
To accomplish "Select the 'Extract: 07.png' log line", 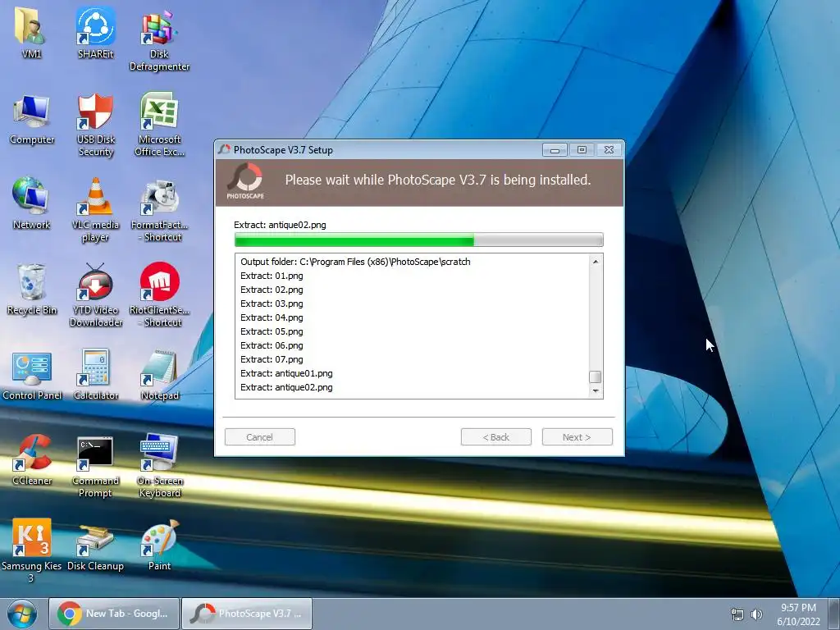I will (272, 359).
